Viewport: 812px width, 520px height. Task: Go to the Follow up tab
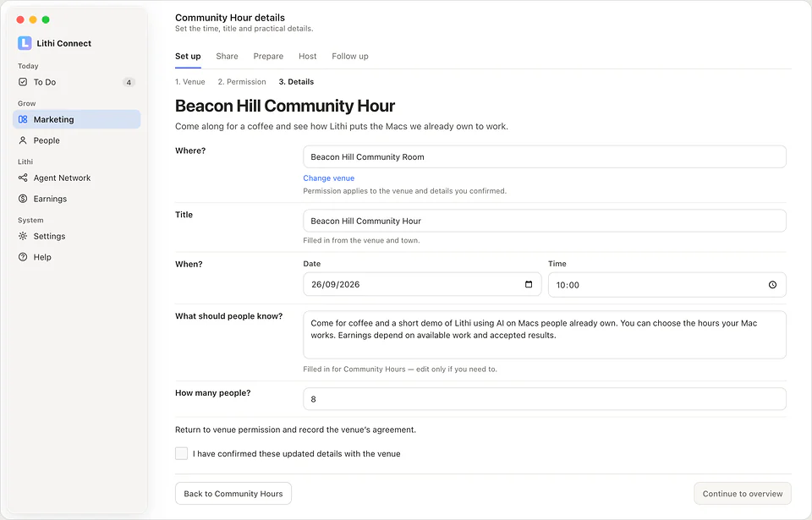[350, 56]
